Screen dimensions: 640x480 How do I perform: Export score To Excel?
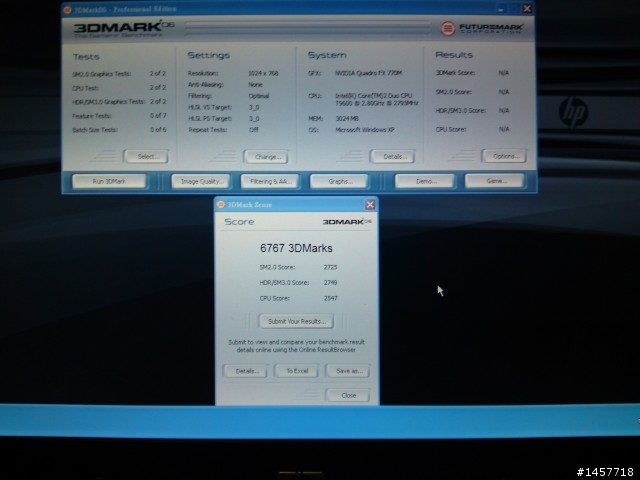point(297,371)
